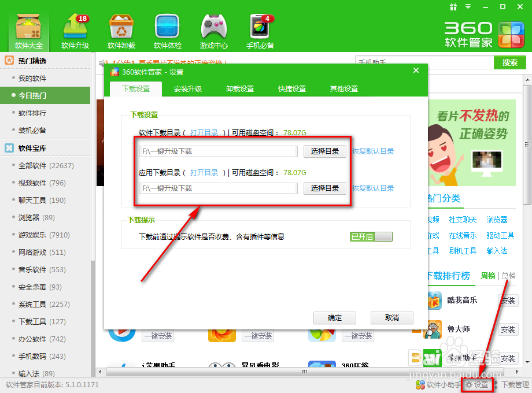Click the 软件升级 icon with 18 badge

coord(74,26)
